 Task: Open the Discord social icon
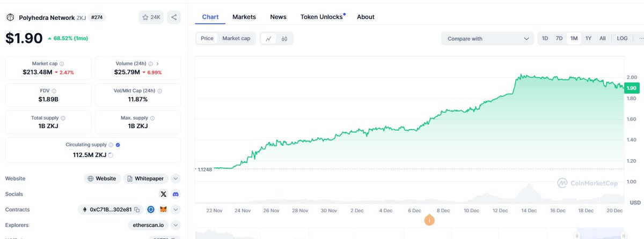175,194
